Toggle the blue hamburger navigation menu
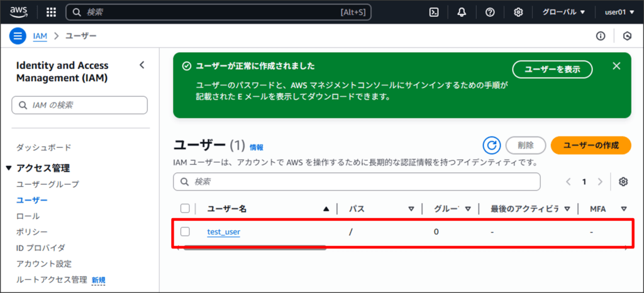Image resolution: width=644 pixels, height=293 pixels. click(18, 36)
